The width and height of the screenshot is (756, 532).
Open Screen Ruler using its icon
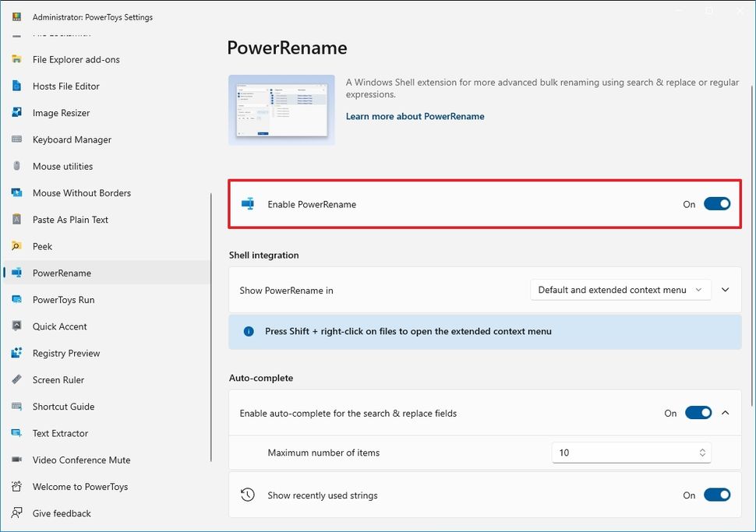click(x=17, y=379)
